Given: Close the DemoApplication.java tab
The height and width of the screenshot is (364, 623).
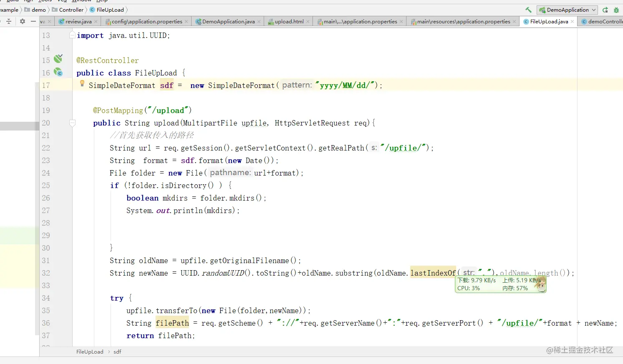Looking at the screenshot, I should pyautogui.click(x=259, y=22).
